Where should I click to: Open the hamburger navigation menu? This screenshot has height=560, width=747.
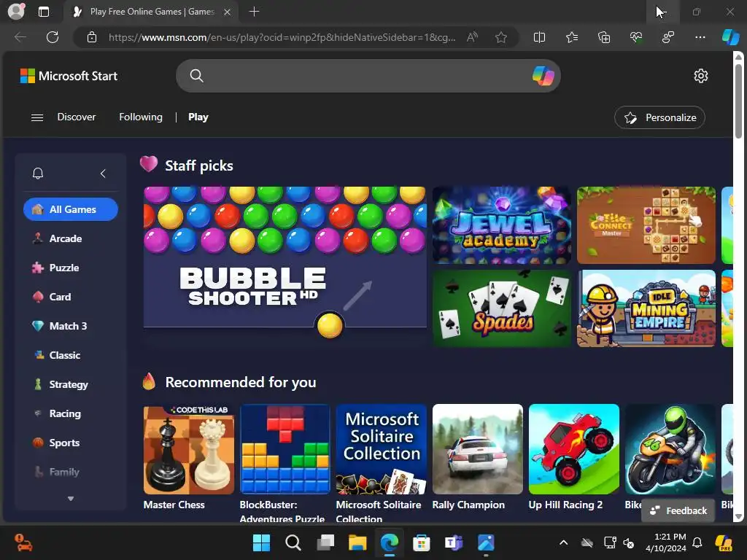37,117
